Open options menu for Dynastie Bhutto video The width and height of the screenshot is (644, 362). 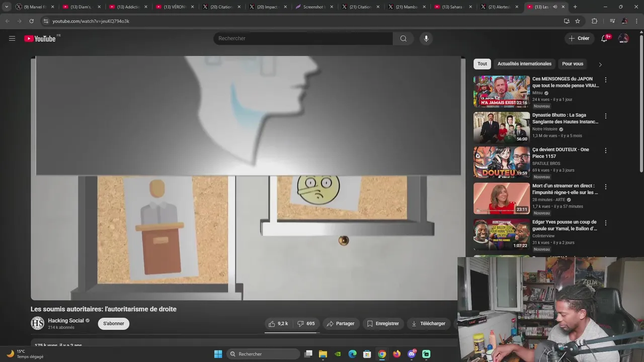click(605, 116)
